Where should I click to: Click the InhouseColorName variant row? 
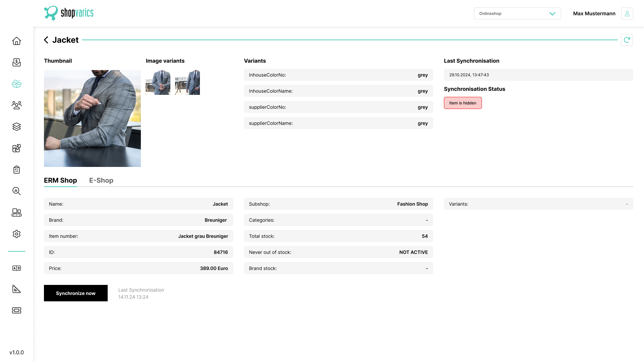(338, 91)
